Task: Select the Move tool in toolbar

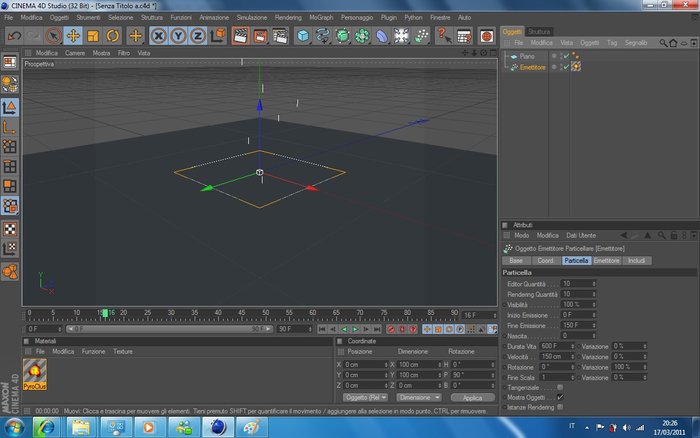Action: 73,36
